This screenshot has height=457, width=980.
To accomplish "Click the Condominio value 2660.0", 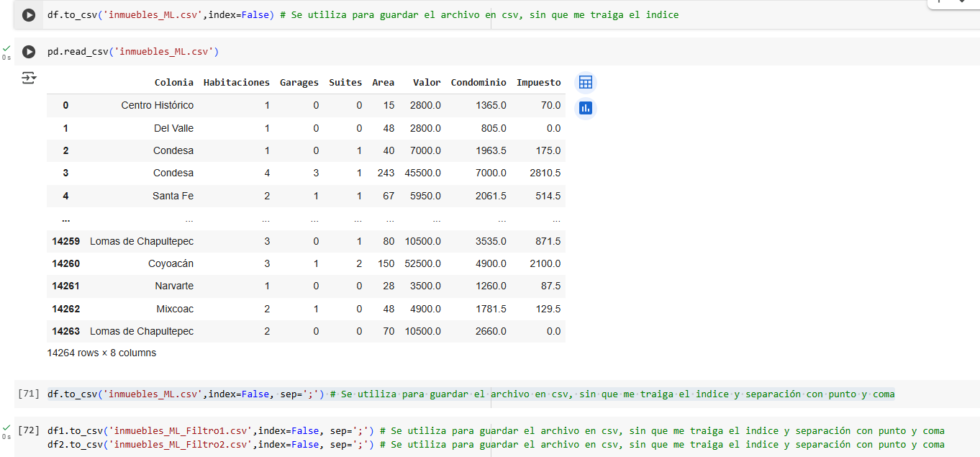I will click(x=491, y=331).
